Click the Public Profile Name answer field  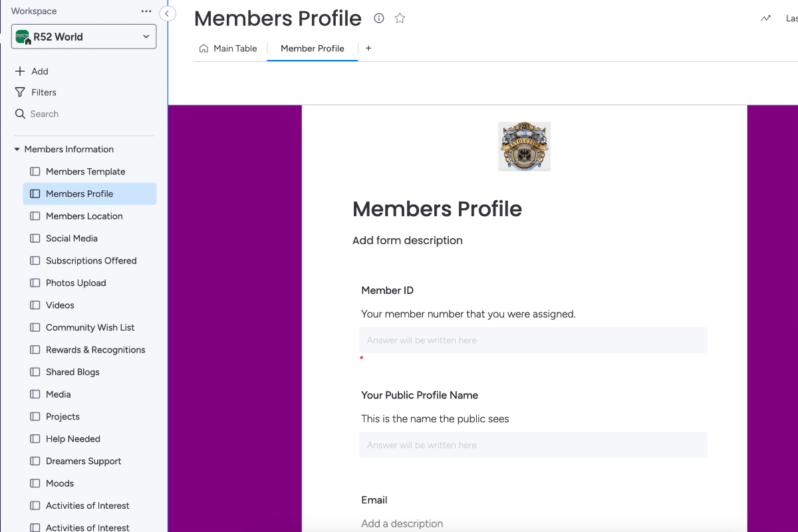(533, 445)
